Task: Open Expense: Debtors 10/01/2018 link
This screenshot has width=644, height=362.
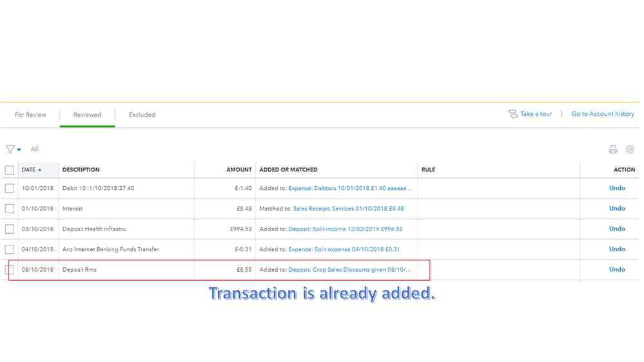Action: tap(350, 188)
